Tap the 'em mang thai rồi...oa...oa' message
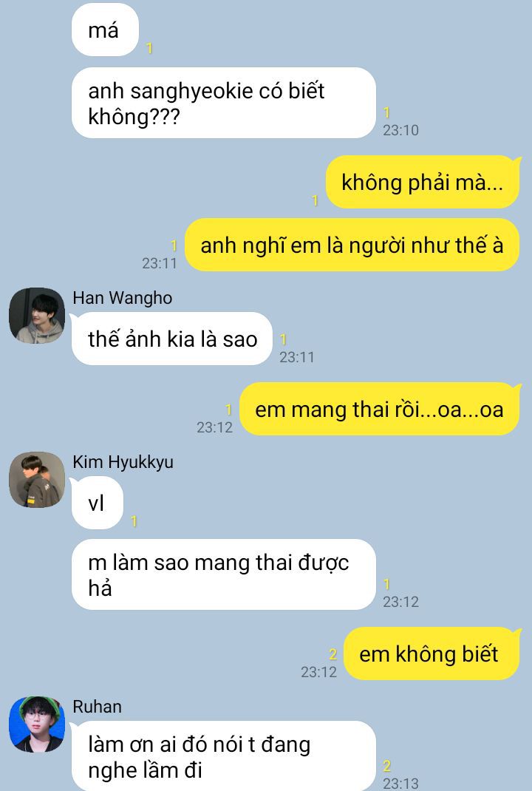This screenshot has width=532, height=791. 379,409
